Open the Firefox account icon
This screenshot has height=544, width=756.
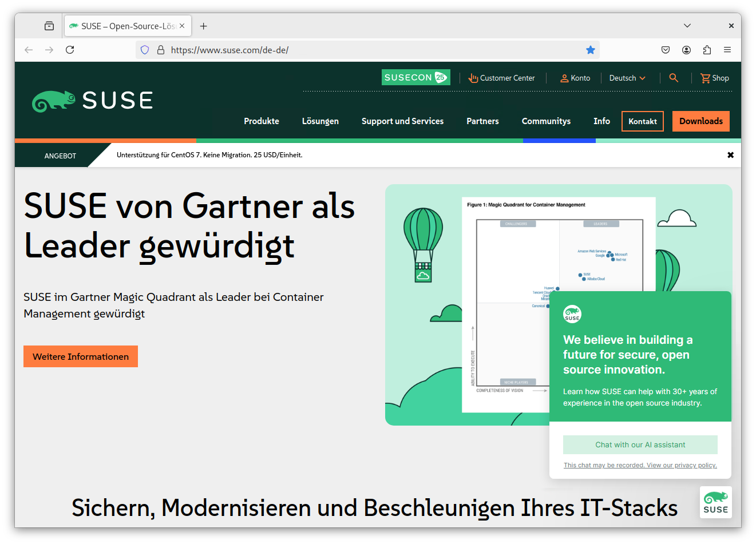click(686, 50)
